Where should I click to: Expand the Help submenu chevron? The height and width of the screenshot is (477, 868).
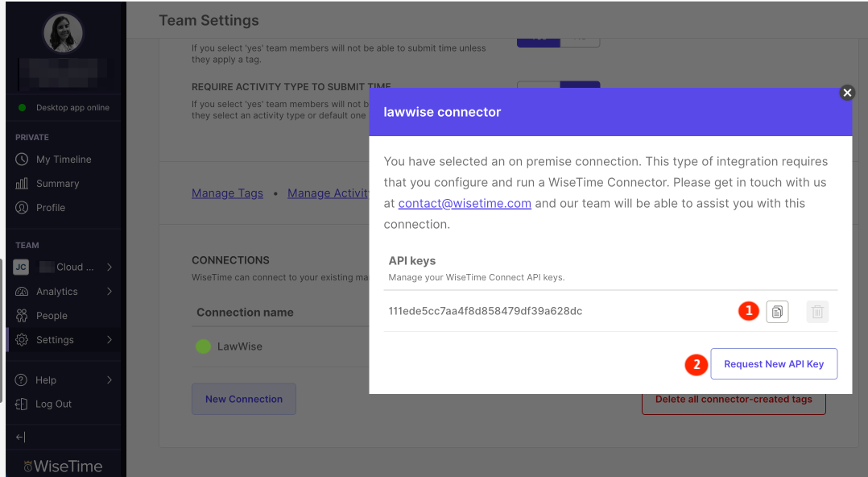pos(109,380)
